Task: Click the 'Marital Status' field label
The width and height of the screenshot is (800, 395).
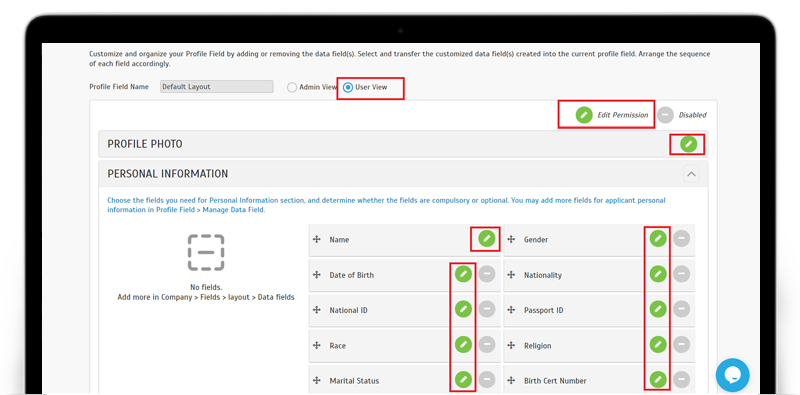Action: click(354, 381)
